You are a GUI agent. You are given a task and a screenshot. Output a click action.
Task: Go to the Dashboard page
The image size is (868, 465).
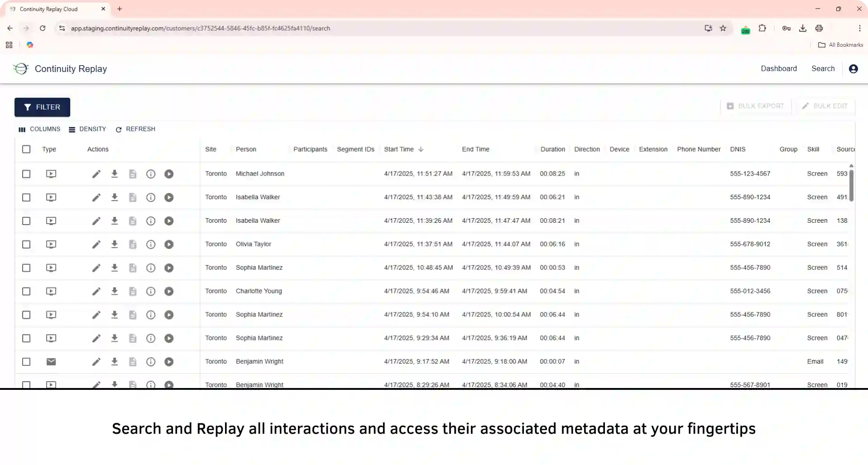tap(778, 69)
